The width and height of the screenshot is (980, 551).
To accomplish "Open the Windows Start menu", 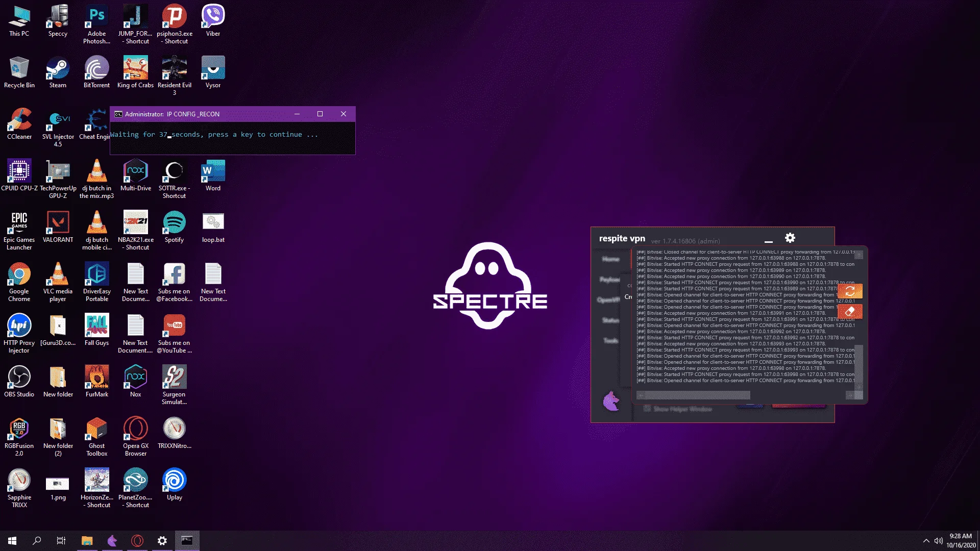I will tap(12, 541).
